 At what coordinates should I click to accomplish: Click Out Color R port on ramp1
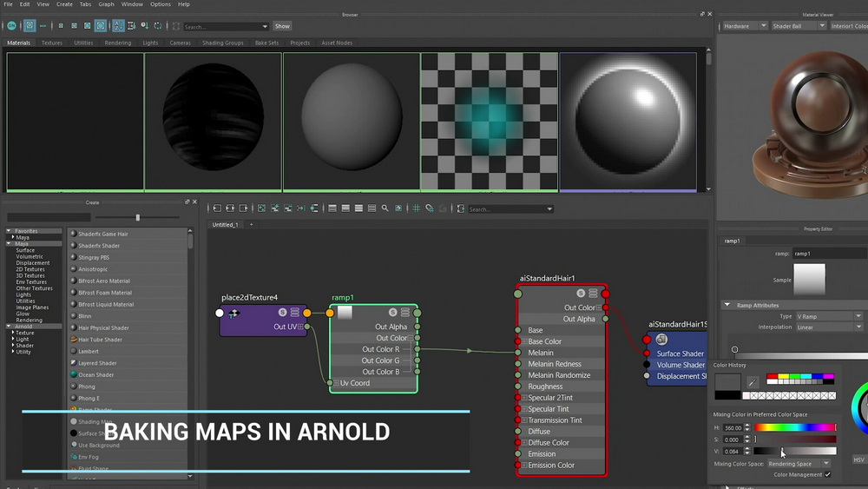[x=418, y=349]
